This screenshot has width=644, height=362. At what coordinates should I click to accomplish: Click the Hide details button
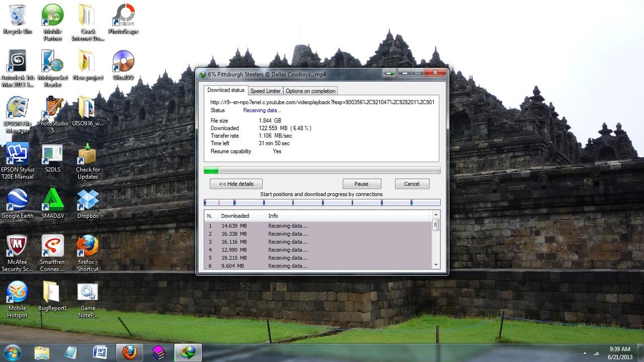click(x=236, y=184)
